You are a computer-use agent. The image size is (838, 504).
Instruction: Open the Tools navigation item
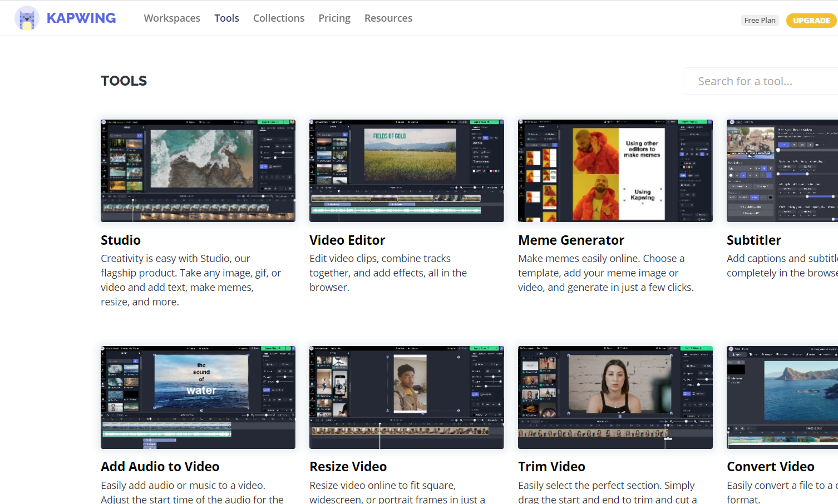click(x=226, y=18)
